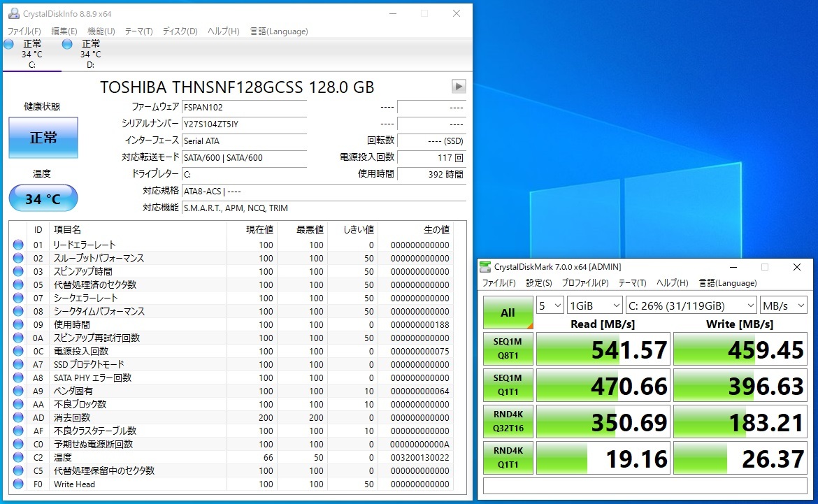Select the D: disk status tab
This screenshot has height=504, width=818.
point(89,54)
